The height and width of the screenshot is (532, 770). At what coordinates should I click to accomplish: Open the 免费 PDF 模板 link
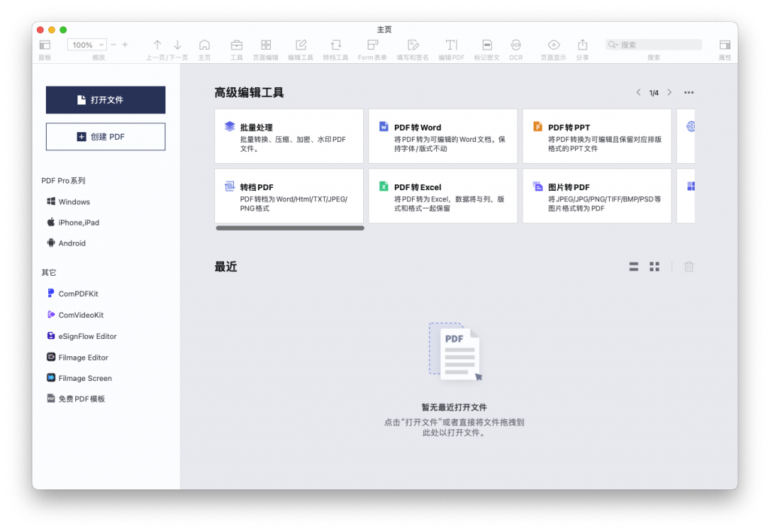point(81,398)
